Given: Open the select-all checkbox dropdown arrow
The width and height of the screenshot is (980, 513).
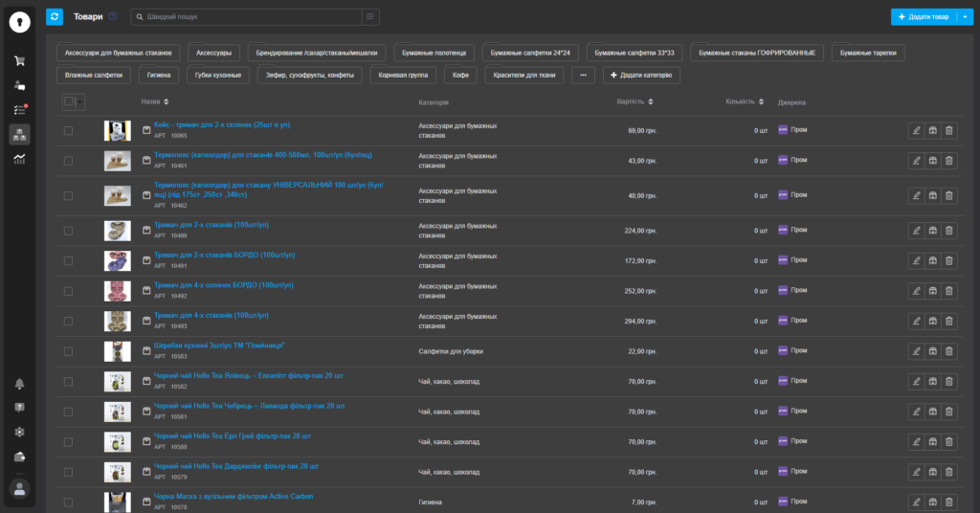Looking at the screenshot, I should (x=80, y=101).
